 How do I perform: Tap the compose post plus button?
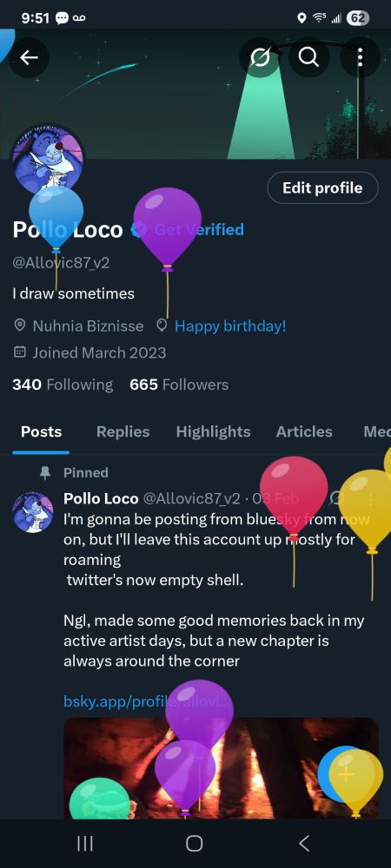[x=346, y=774]
